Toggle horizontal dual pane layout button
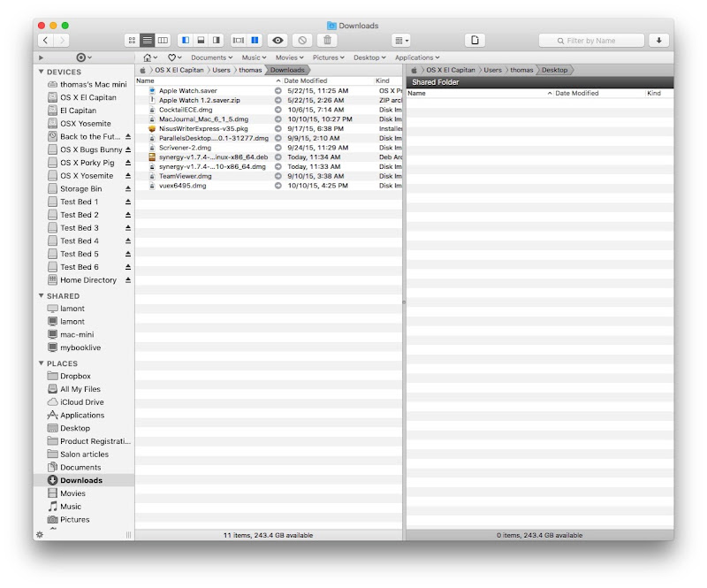707x588 pixels. (239, 40)
